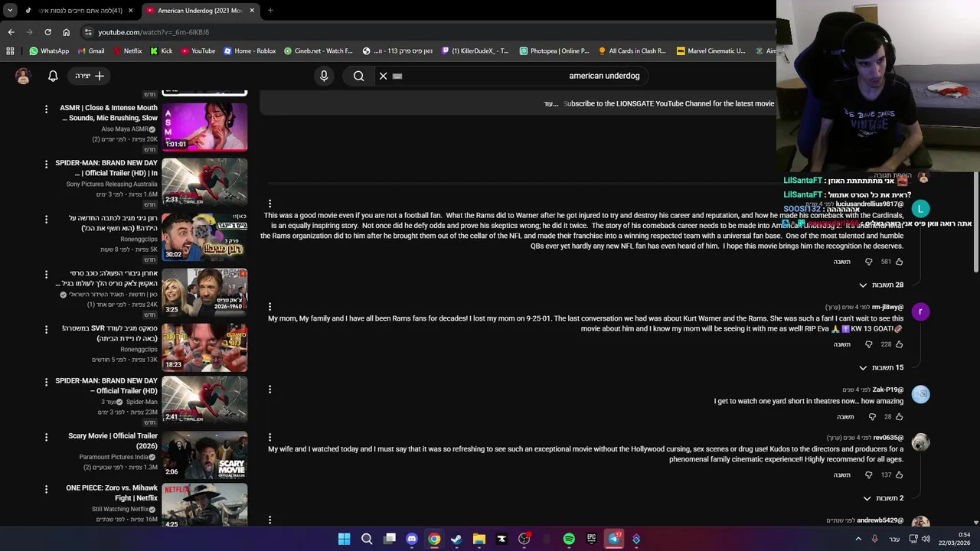Dislike the Zak-P19 comment
Screen dimensions: 980x551
click(872, 417)
